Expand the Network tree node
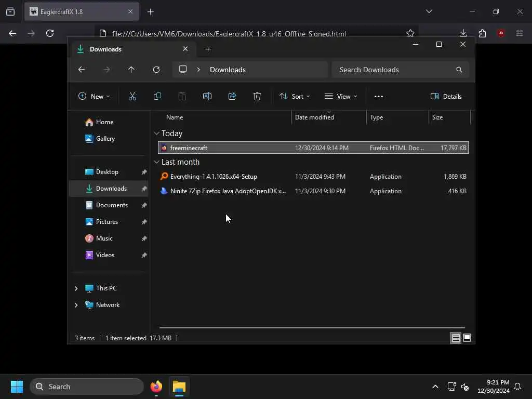 [76, 305]
